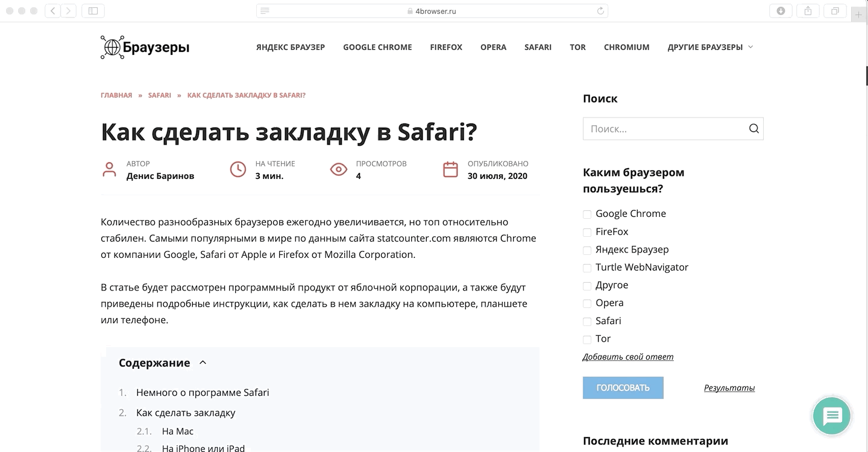Click the search magnifier icon
This screenshot has width=868, height=452.
(753, 128)
